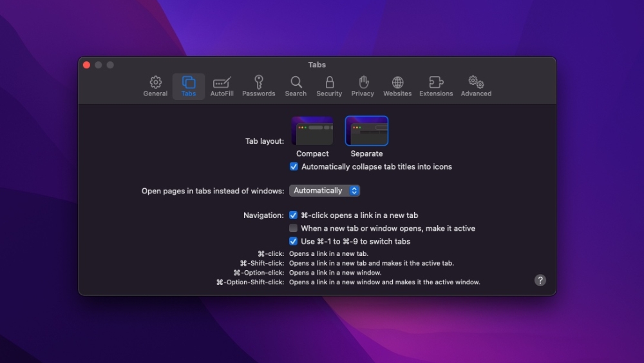Select the Tabs preferences pane
This screenshot has width=644, height=363.
pyautogui.click(x=189, y=86)
